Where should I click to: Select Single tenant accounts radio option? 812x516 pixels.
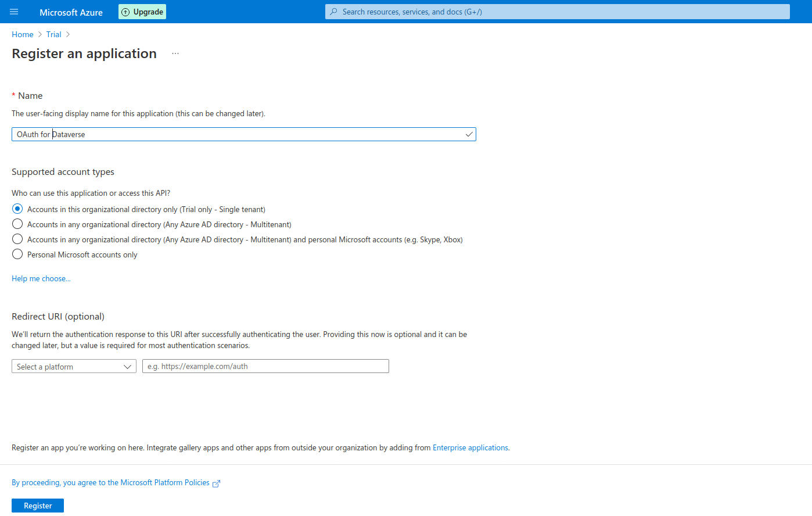17,209
